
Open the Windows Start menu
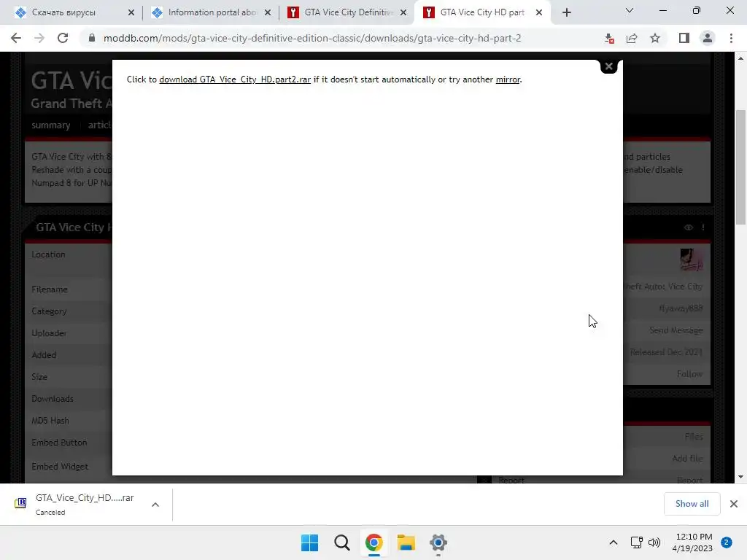[309, 542]
